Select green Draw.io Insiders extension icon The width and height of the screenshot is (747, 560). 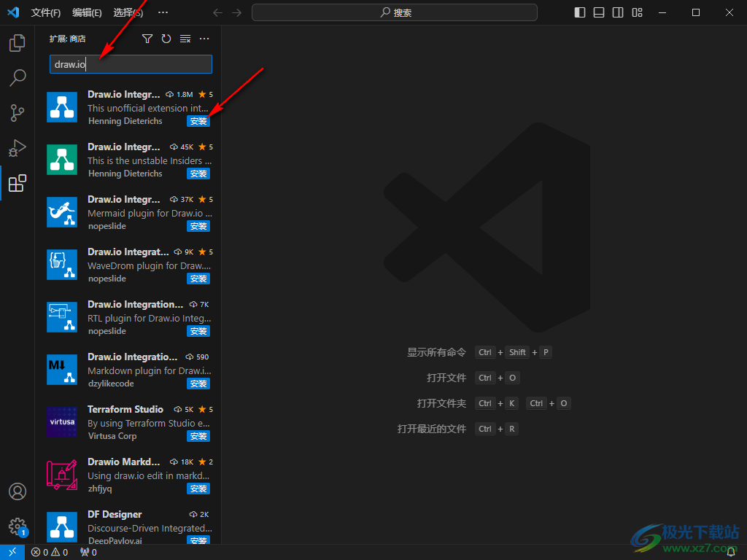(62, 160)
